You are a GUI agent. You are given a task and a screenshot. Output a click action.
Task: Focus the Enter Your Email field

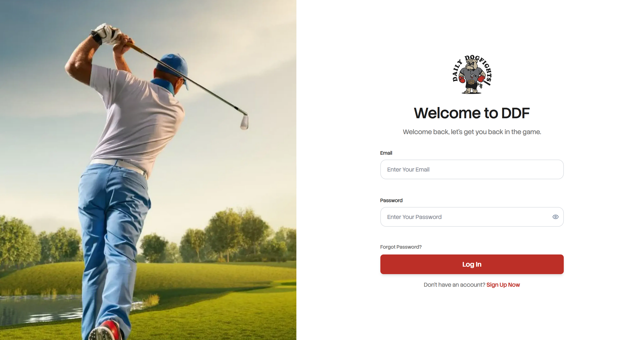pos(472,169)
